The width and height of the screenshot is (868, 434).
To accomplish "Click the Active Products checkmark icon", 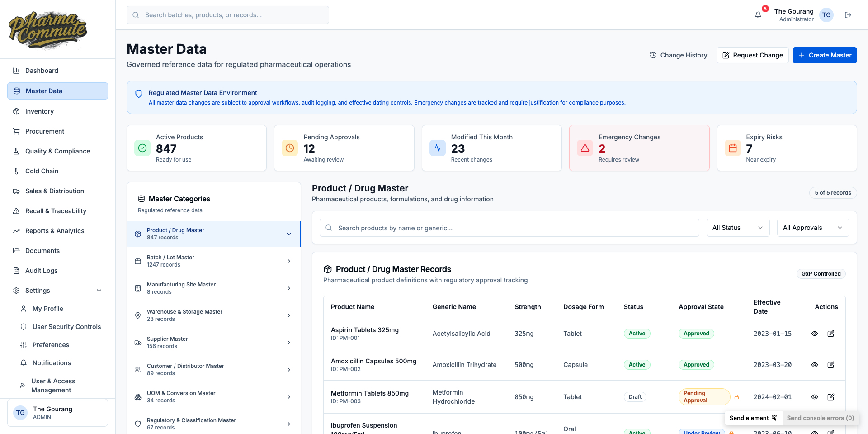I will pyautogui.click(x=142, y=148).
